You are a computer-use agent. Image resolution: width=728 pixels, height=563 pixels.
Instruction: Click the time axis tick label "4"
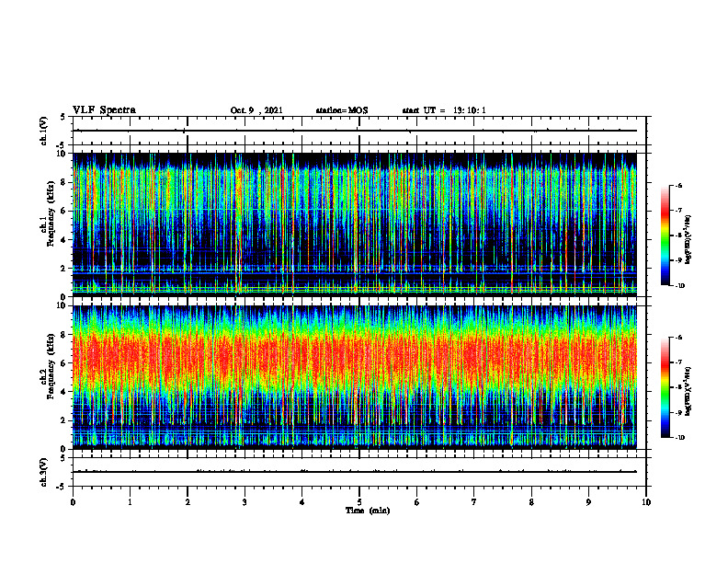(302, 502)
